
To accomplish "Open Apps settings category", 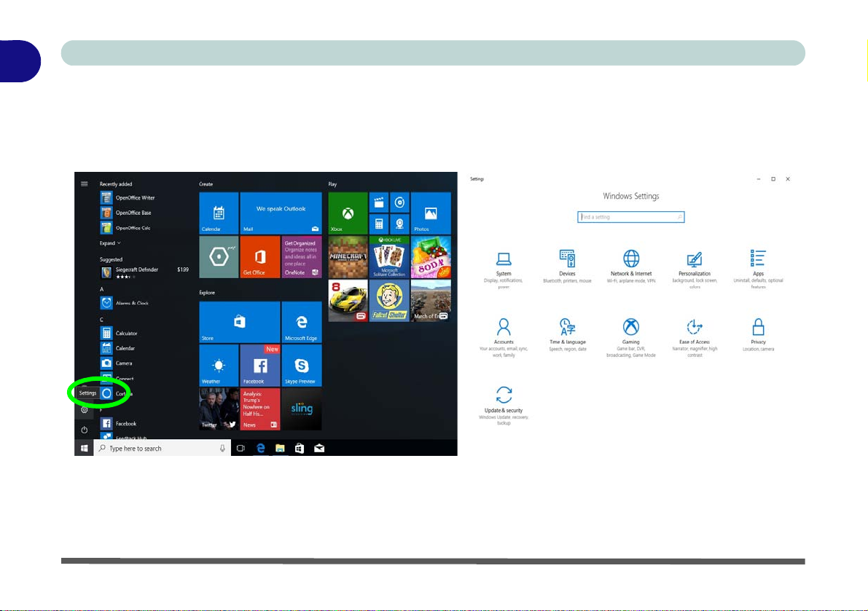I will coord(758,269).
